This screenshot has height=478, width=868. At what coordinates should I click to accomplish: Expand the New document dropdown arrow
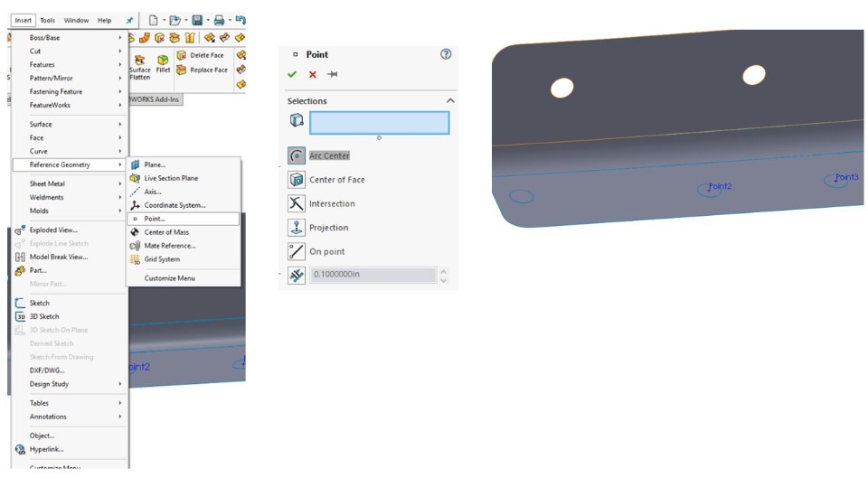pyautogui.click(x=164, y=21)
